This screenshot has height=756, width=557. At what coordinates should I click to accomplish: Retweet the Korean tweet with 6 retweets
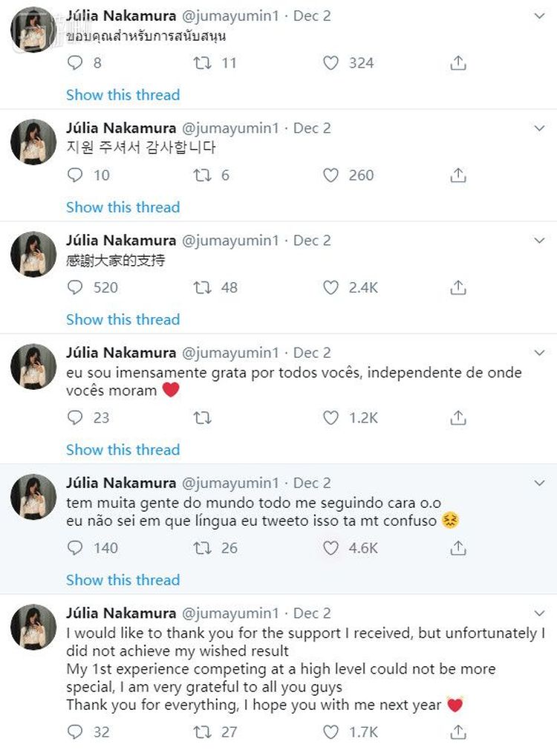click(201, 175)
